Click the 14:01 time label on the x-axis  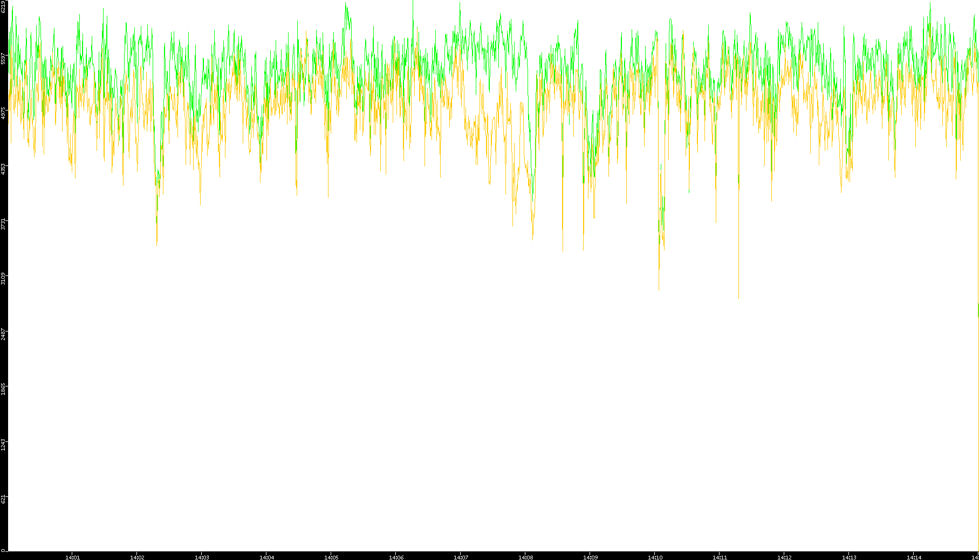pyautogui.click(x=72, y=557)
